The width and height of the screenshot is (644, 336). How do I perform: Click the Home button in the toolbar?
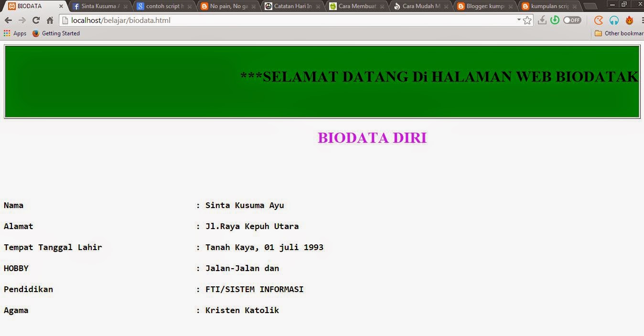click(x=49, y=21)
